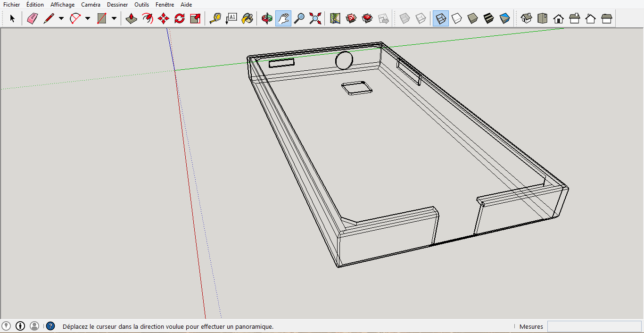This screenshot has height=333, width=644.
Task: Click the Zoom Extents icon
Action: coord(315,19)
